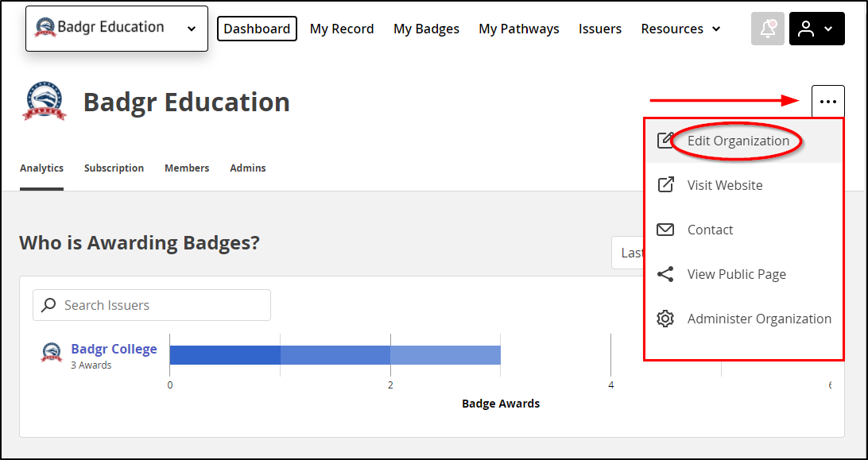Expand the Resources menu
Image resolution: width=868 pixels, height=460 pixels.
point(680,29)
